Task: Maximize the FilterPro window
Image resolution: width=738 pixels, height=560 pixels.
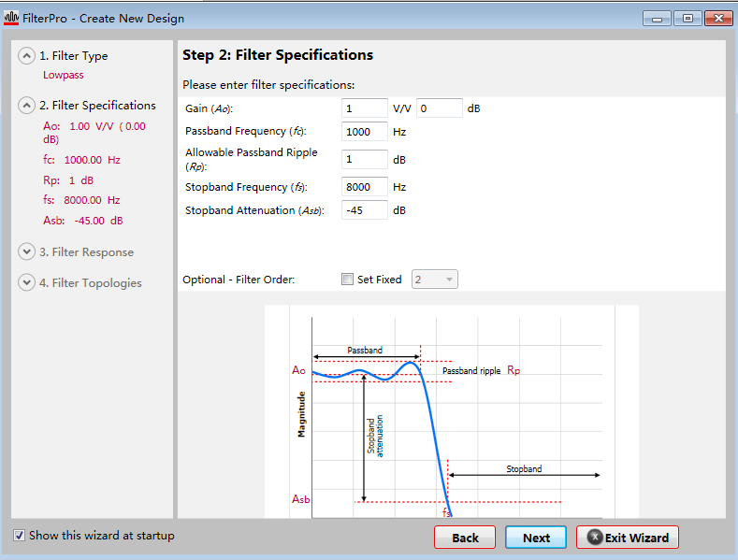Action: point(687,19)
